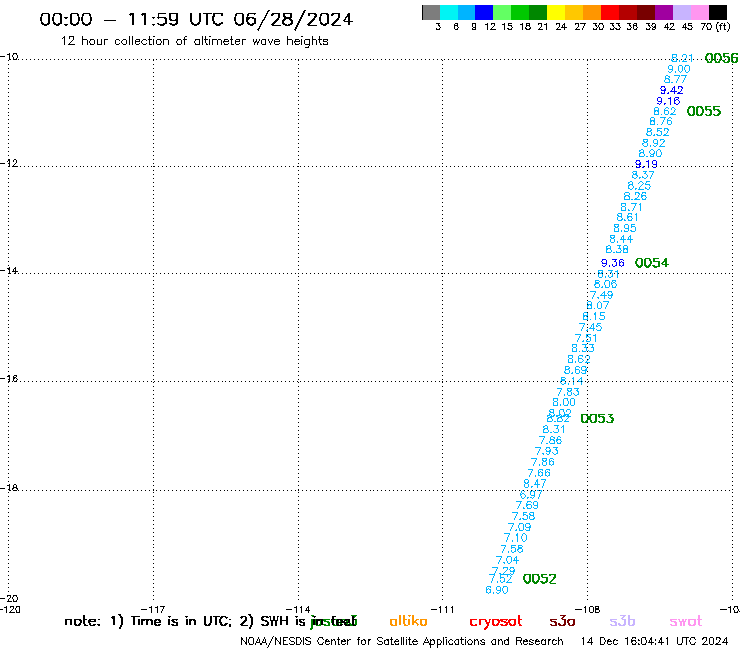Image resolution: width=740 pixels, height=650 pixels.
Task: Click the wave height value 8.69
Action: coord(575,371)
